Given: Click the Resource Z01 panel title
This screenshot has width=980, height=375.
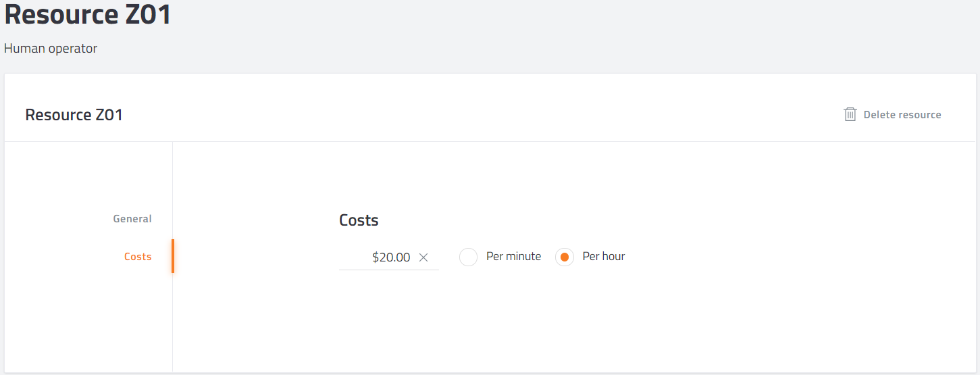Looking at the screenshot, I should [x=74, y=115].
